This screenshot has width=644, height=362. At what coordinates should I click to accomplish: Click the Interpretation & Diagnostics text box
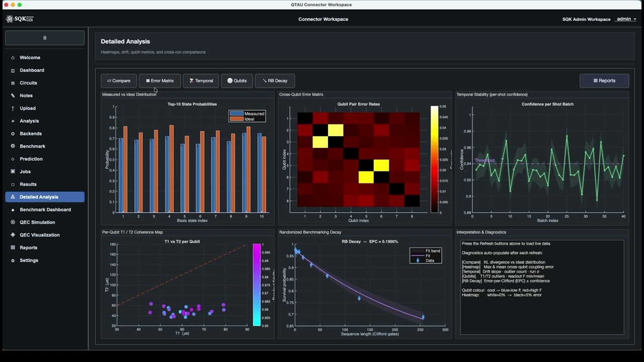click(x=542, y=287)
